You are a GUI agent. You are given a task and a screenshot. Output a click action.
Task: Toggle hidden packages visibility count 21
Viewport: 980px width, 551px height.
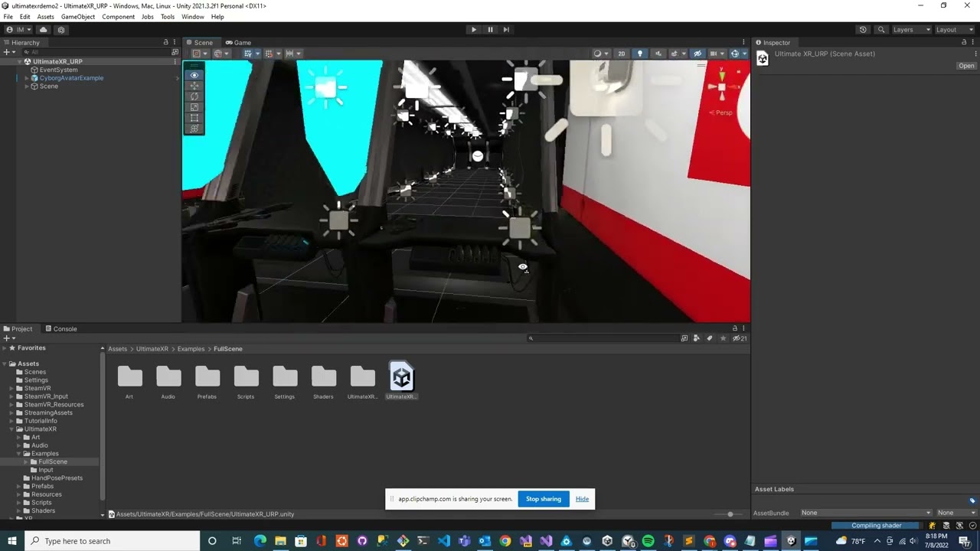(740, 338)
